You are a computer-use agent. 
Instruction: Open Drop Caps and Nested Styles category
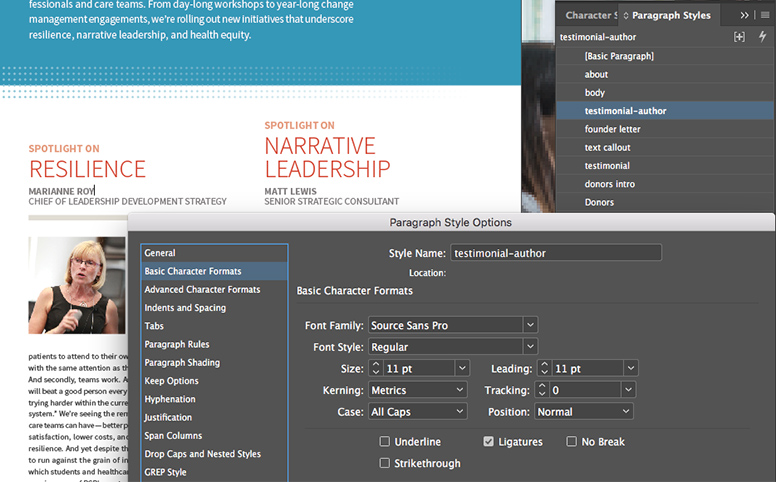click(x=214, y=454)
